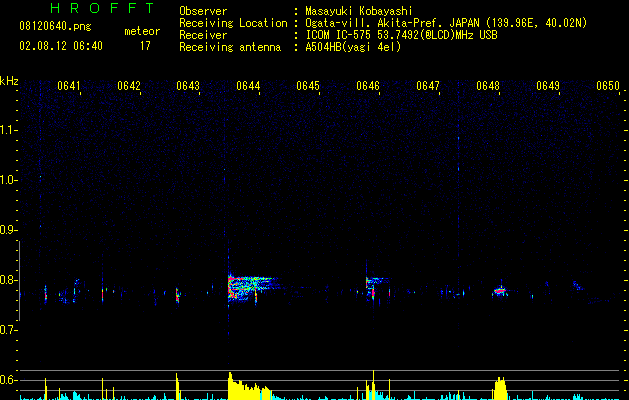Click the 0649 time marker
629x400 pixels.
(x=548, y=86)
